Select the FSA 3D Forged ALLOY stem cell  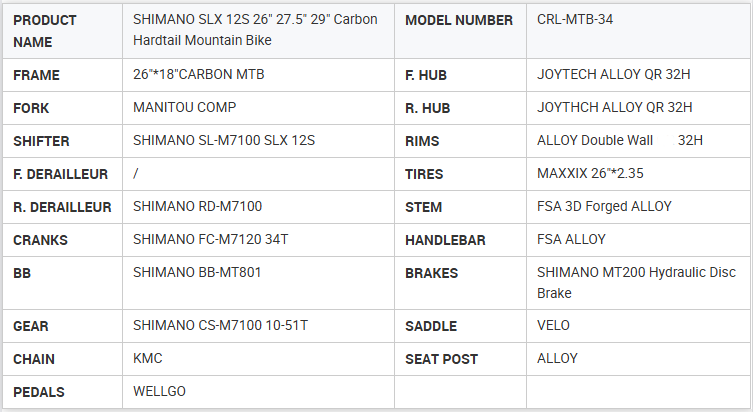[x=604, y=207]
